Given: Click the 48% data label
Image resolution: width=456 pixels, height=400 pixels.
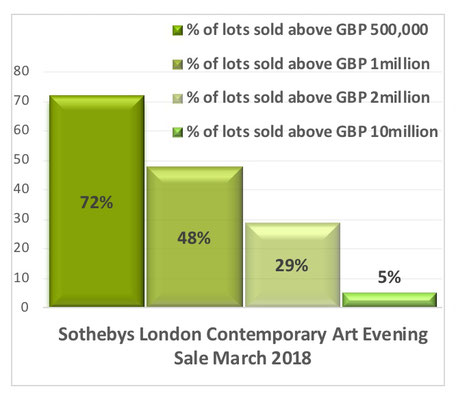Looking at the screenshot, I should 194,238.
